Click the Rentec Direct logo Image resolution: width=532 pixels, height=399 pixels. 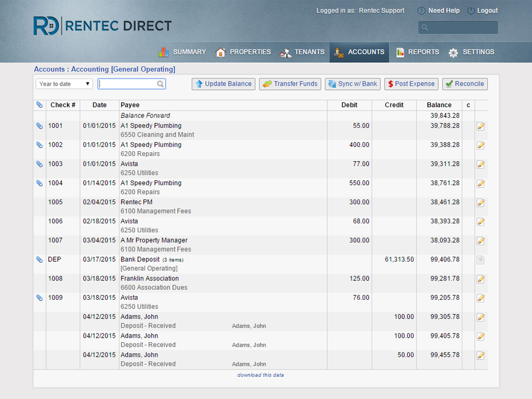coord(102,25)
